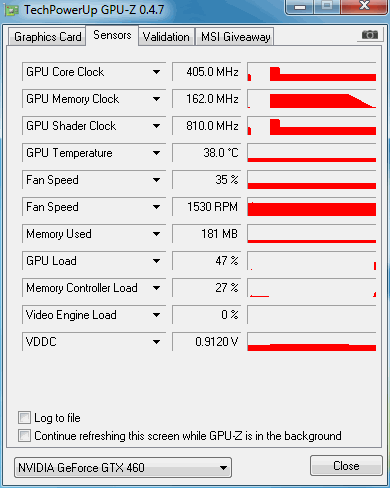The width and height of the screenshot is (390, 488).
Task: Minimize the GPU-Z window
Action: pos(300,6)
